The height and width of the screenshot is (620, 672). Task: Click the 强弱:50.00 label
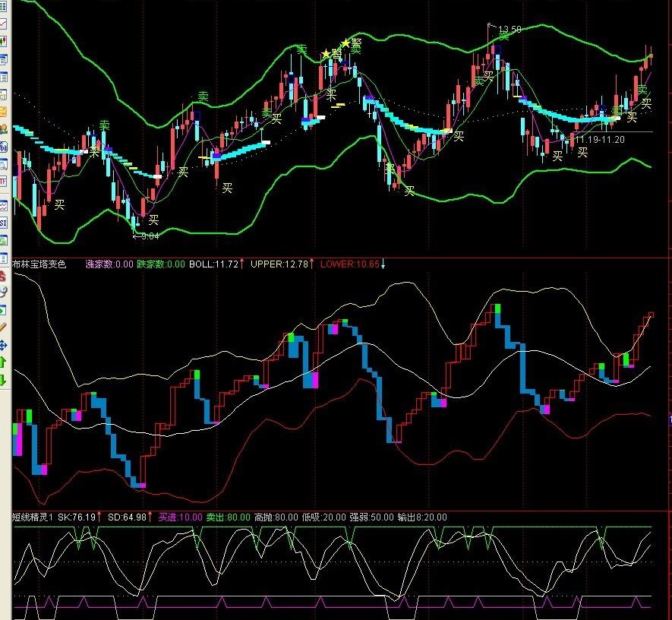[371, 517]
